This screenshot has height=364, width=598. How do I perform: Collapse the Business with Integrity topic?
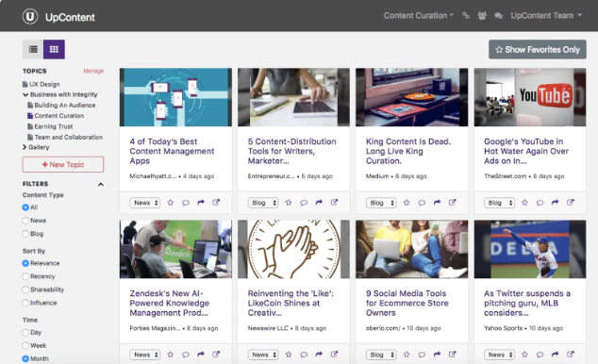pos(25,94)
